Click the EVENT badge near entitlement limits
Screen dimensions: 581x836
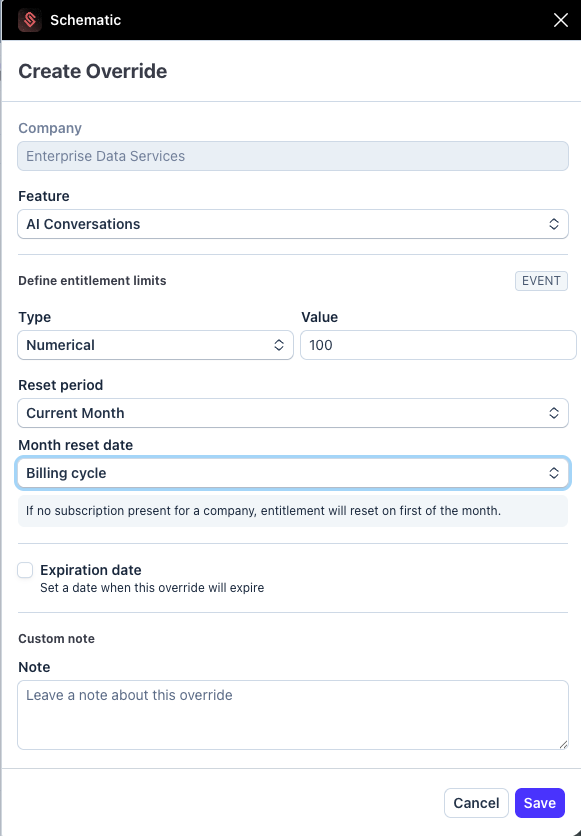540,281
